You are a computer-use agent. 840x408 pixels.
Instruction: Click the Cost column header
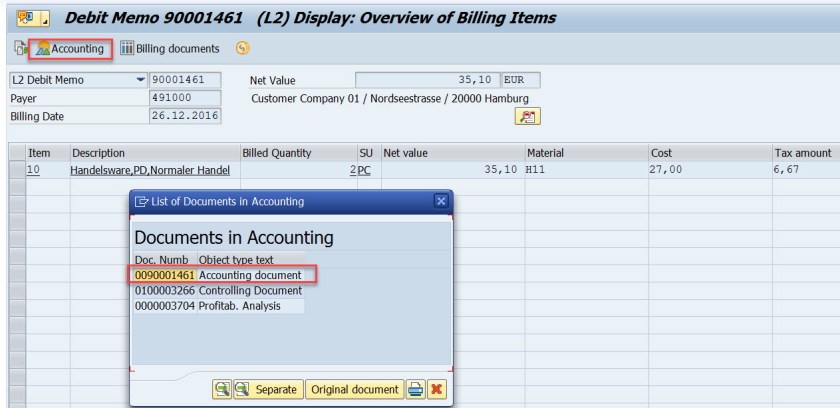[710, 153]
